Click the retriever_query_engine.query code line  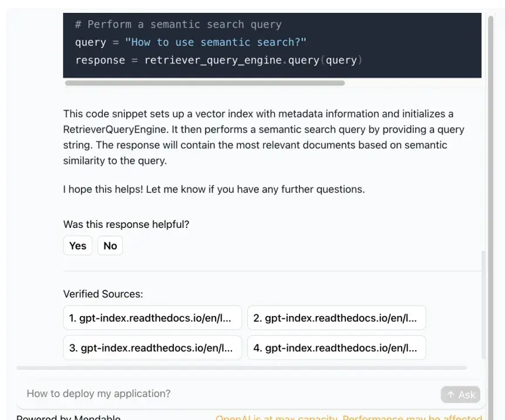(218, 61)
